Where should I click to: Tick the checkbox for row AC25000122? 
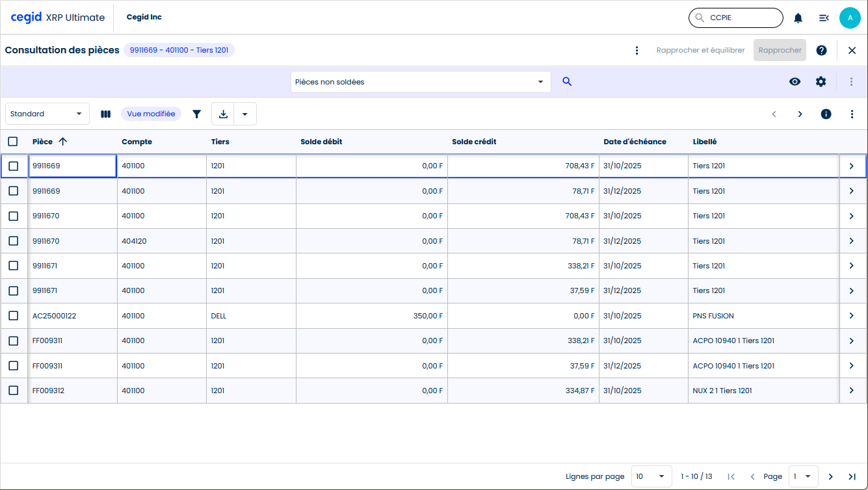point(13,316)
